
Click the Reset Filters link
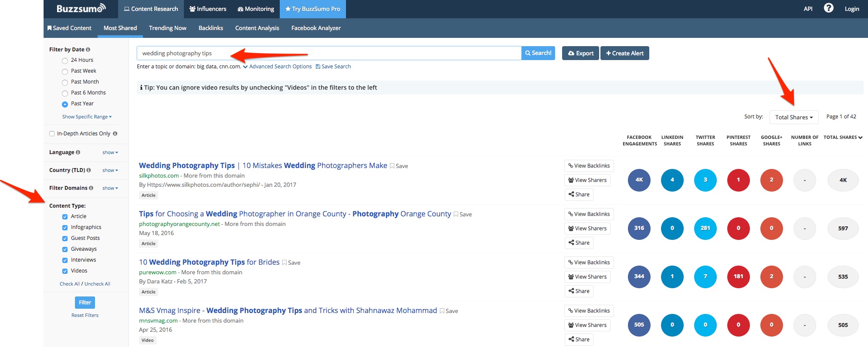click(85, 315)
